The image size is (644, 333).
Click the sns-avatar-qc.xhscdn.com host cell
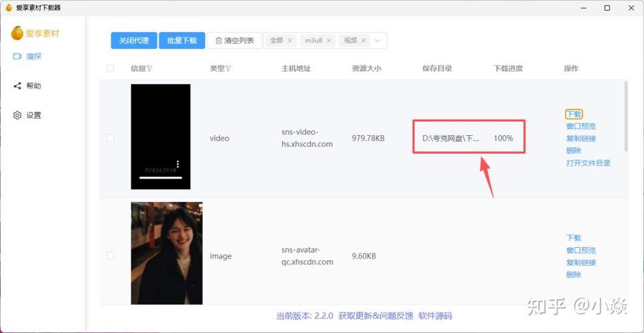pyautogui.click(x=307, y=256)
